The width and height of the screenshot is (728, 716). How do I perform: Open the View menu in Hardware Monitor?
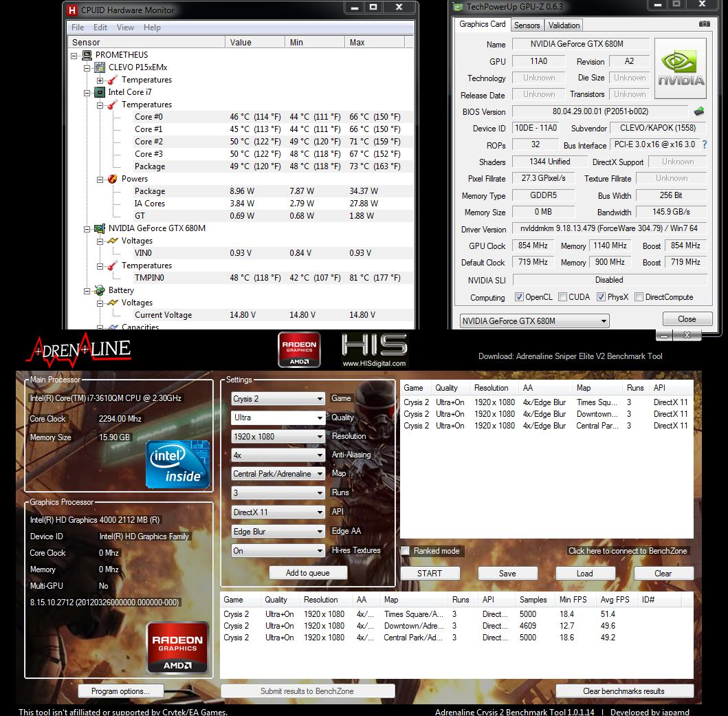pos(125,28)
